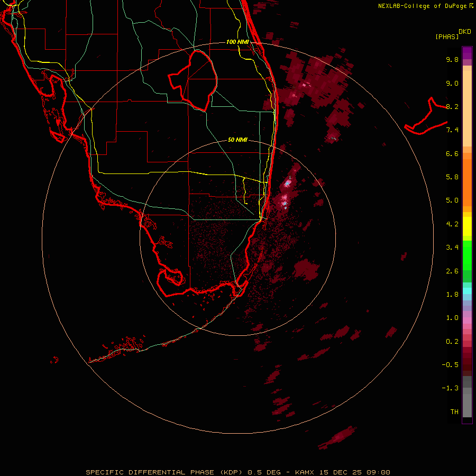Image resolution: width=476 pixels, height=476 pixels.
Task: Click the Bahamas island outline east of the ring
Action: (x=426, y=117)
